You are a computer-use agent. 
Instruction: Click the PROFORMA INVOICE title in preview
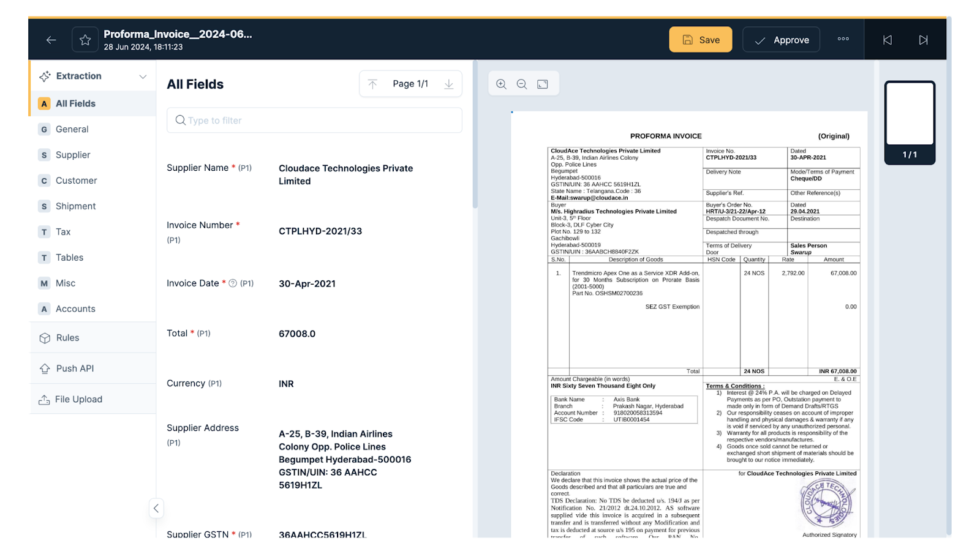click(666, 137)
